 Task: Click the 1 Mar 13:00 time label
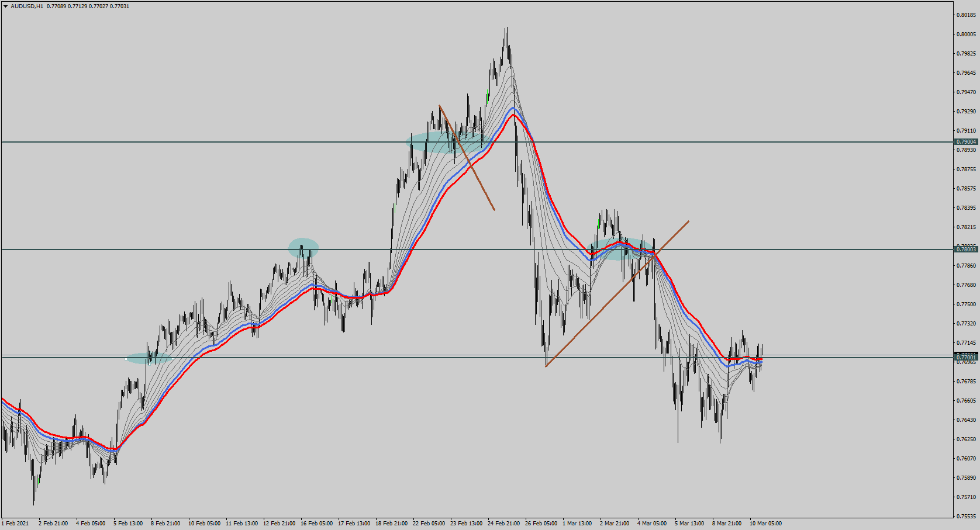577,524
